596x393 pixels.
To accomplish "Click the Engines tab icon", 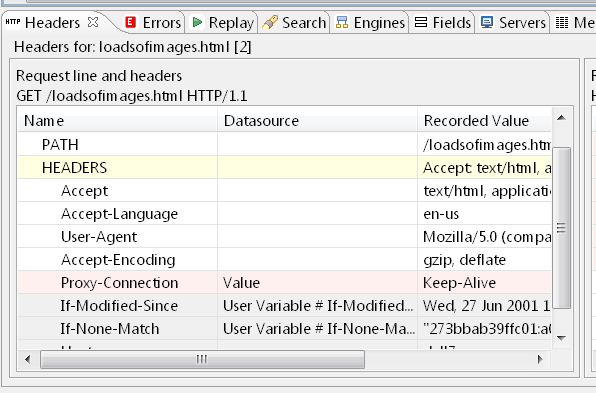I will [342, 22].
